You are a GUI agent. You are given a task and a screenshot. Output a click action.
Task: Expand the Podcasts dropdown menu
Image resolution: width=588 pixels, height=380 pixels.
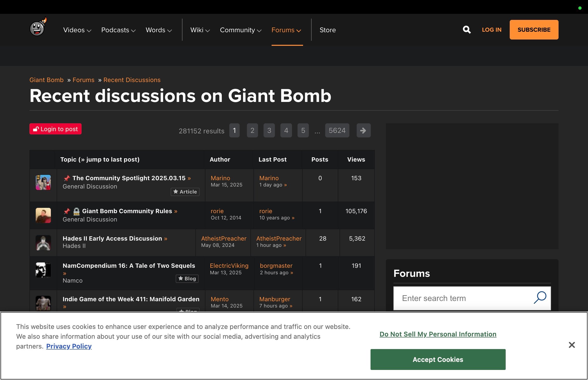point(118,30)
